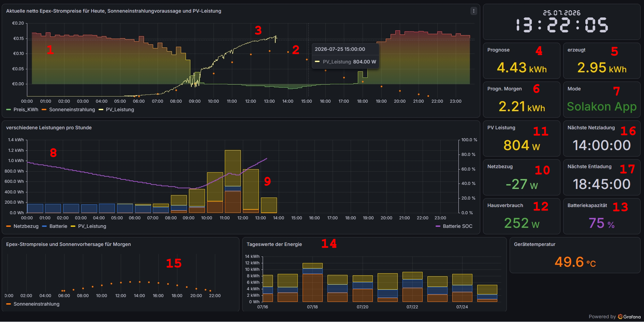Image resolution: width=644 pixels, height=322 pixels.
Task: Select the 07/18 bar in Tageswerte chart
Action: (x=312, y=282)
